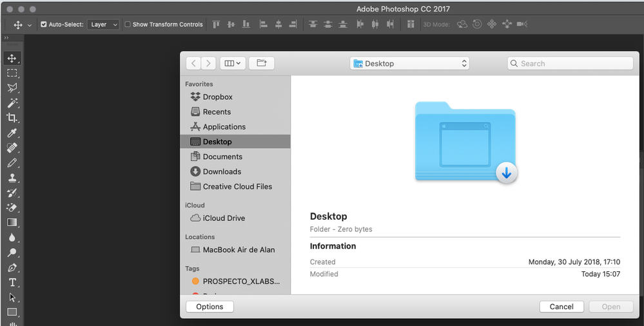Select the Crop tool
The height and width of the screenshot is (326, 644).
click(x=12, y=118)
